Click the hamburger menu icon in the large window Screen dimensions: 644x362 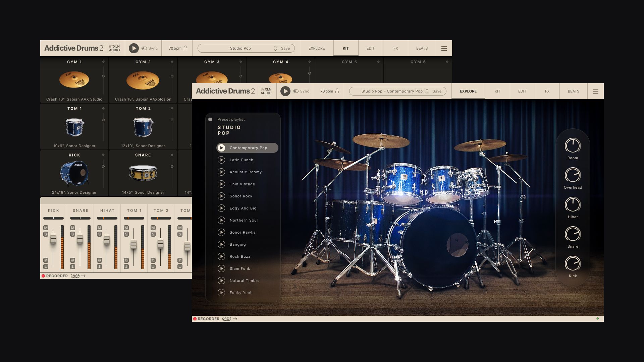(x=596, y=91)
